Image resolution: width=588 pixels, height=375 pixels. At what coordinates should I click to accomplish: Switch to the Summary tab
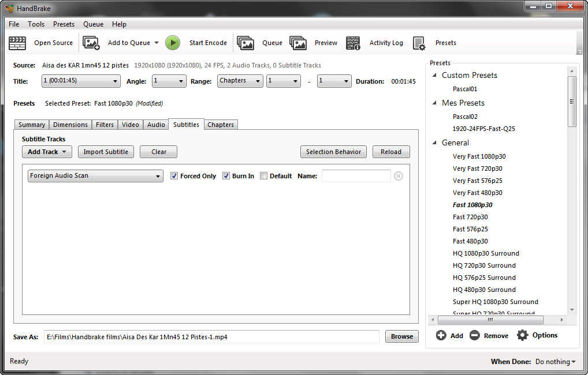[32, 125]
